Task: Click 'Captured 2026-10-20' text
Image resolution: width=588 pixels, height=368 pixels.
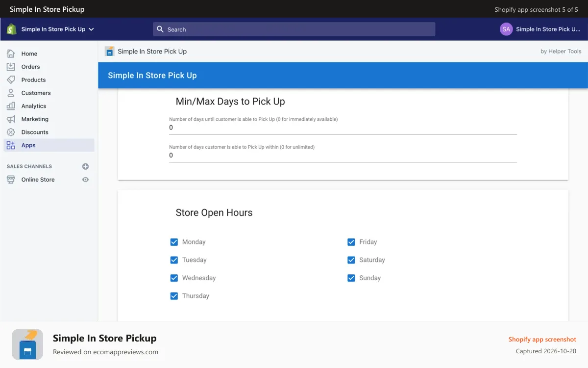Action: (546, 351)
